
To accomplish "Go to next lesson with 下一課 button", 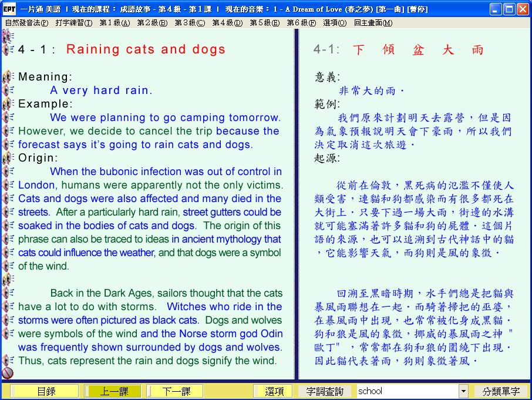I will click(x=176, y=391).
